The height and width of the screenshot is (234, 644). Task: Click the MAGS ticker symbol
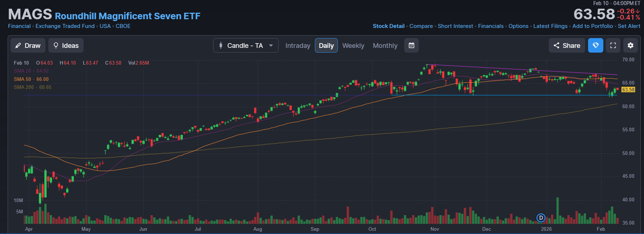pos(30,15)
